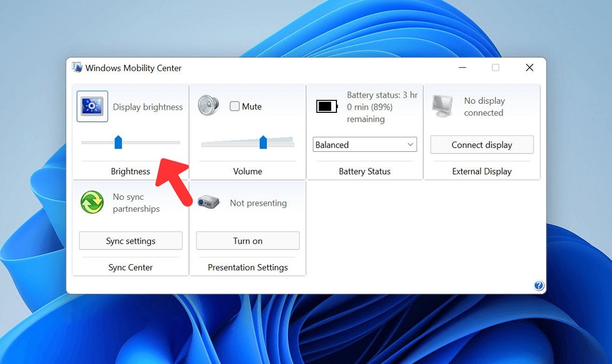Screen dimensions: 612x364
Task: Click the battery status icon
Action: pos(327,106)
